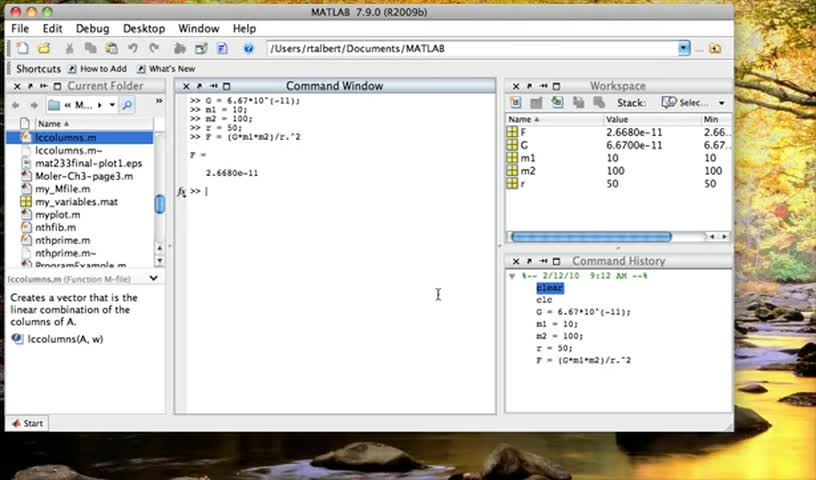Click the What's New shortcut
The image size is (816, 480).
click(166, 69)
